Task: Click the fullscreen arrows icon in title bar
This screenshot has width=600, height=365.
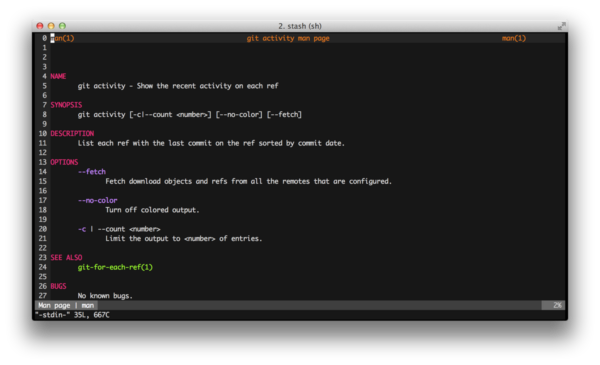Action: click(x=561, y=26)
